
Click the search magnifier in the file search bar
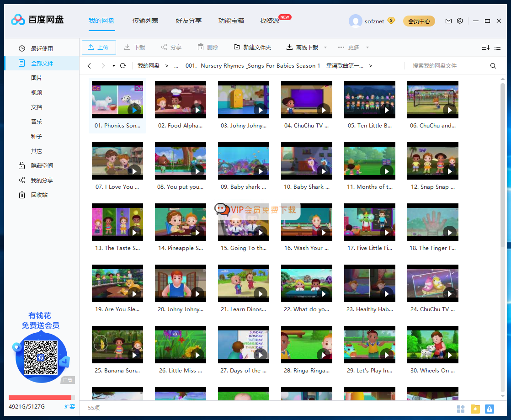click(x=493, y=65)
